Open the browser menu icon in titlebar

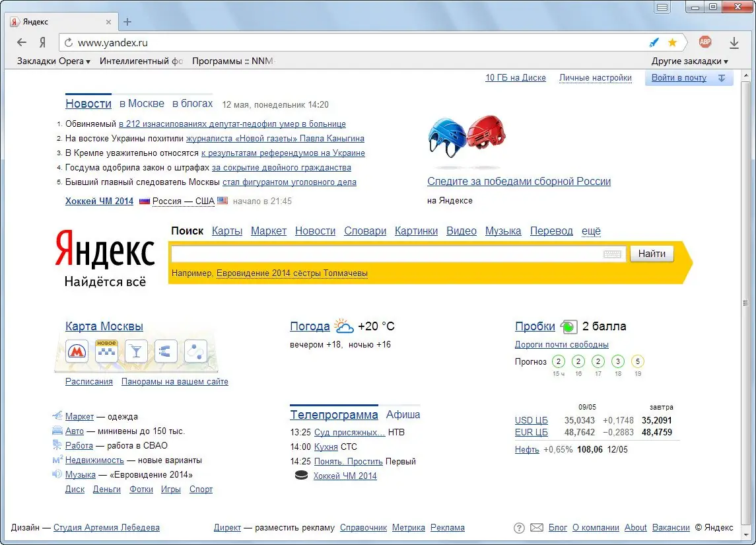(662, 7)
